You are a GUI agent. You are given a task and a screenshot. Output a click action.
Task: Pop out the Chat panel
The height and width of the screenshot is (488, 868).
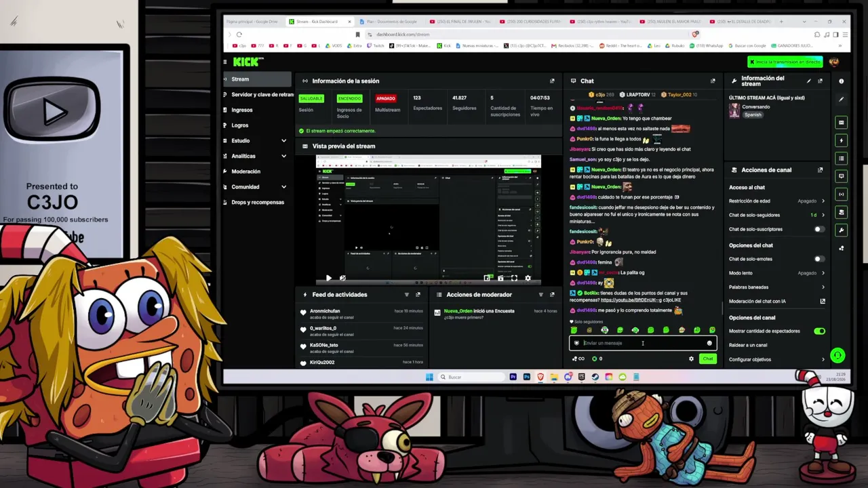coord(713,81)
